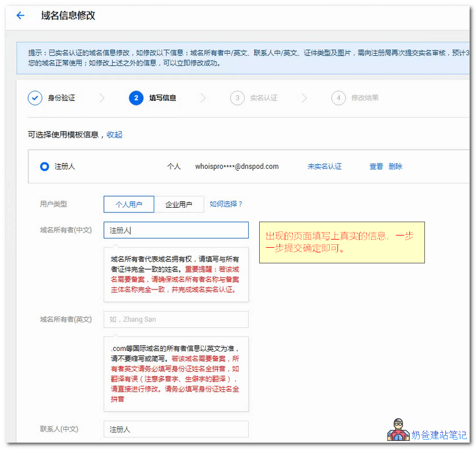Image resolution: width=476 pixels, height=449 pixels.
Task: Select the 个人用户 user type
Action: [x=128, y=204]
